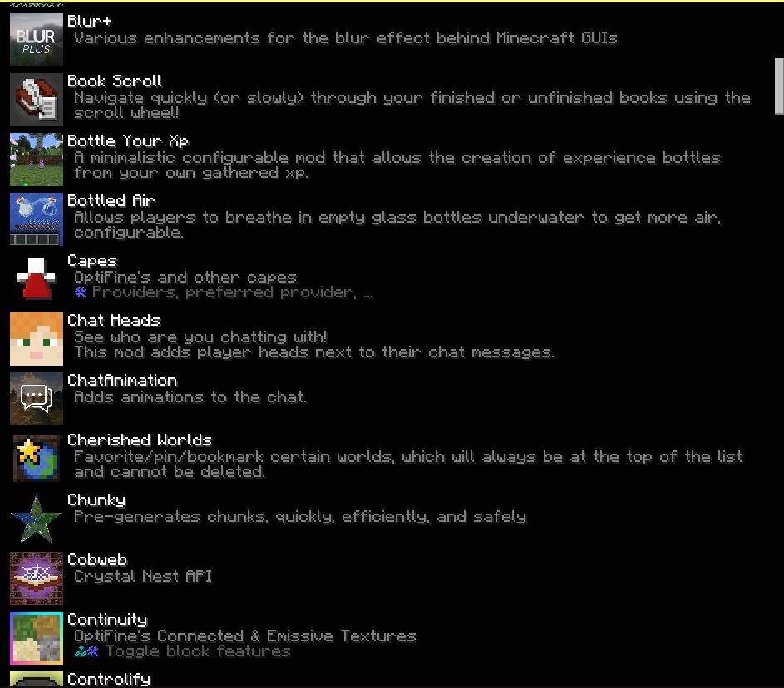
Task: Select the Capes mod title
Action: pos(92,261)
